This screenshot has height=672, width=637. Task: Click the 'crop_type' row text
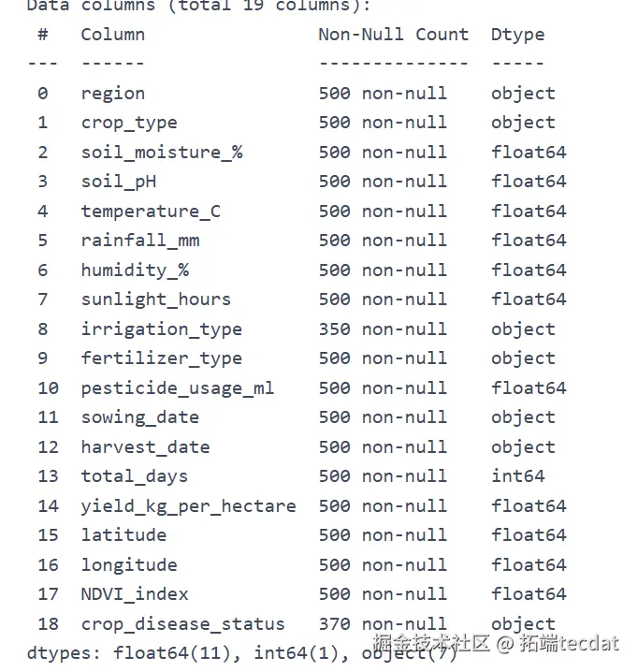pyautogui.click(x=128, y=123)
